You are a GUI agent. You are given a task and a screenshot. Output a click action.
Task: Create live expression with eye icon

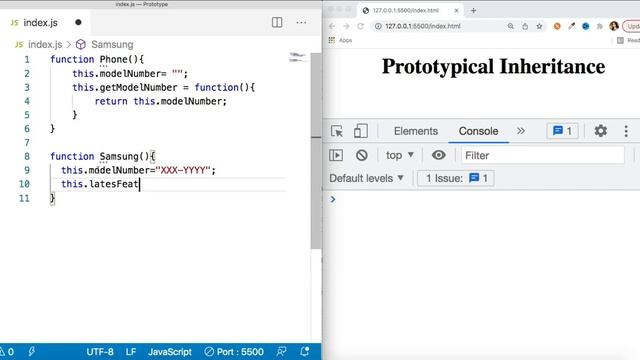coord(439,155)
